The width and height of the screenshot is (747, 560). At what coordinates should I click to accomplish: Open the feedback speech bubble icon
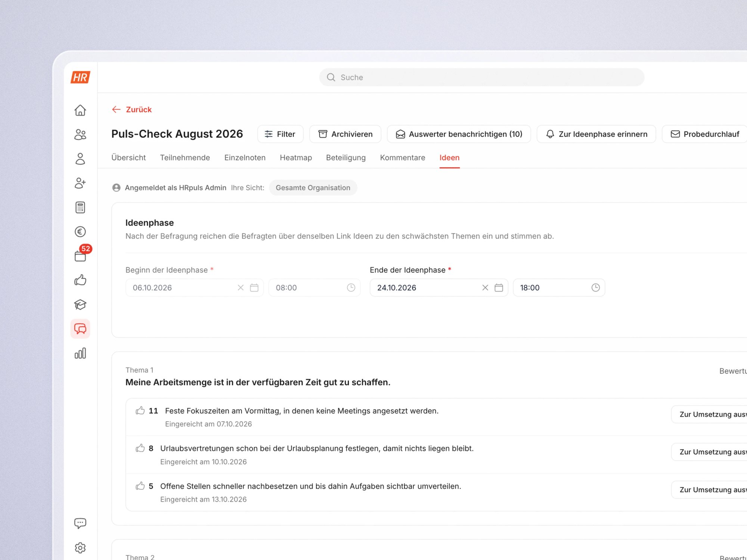tap(80, 523)
